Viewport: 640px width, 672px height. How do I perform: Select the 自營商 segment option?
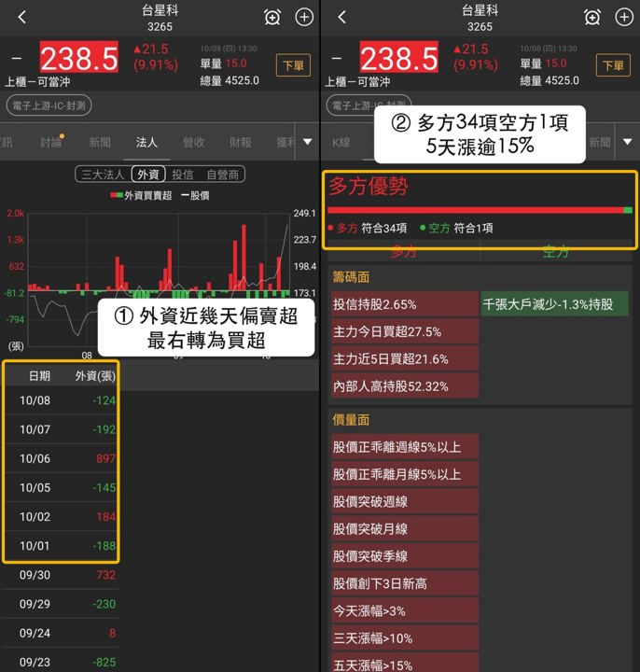(x=222, y=175)
